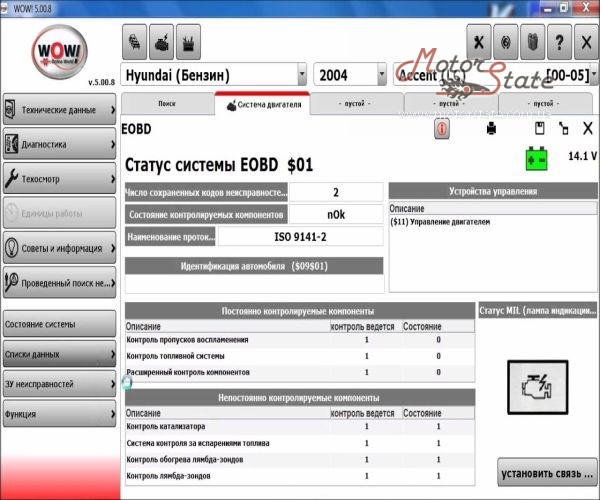Screen dimensions: 600x500
Task: Click Непостоянно контролируемые компоненты header
Action: pos(300,398)
